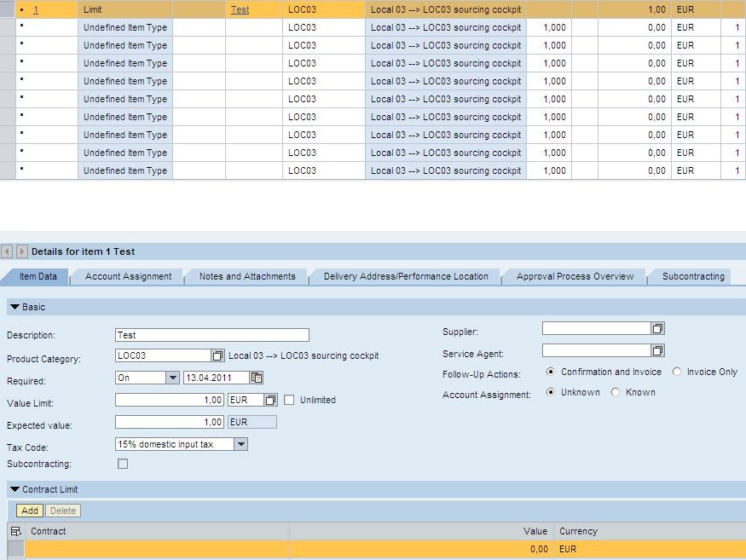Select the Invoice Only option

pos(677,372)
